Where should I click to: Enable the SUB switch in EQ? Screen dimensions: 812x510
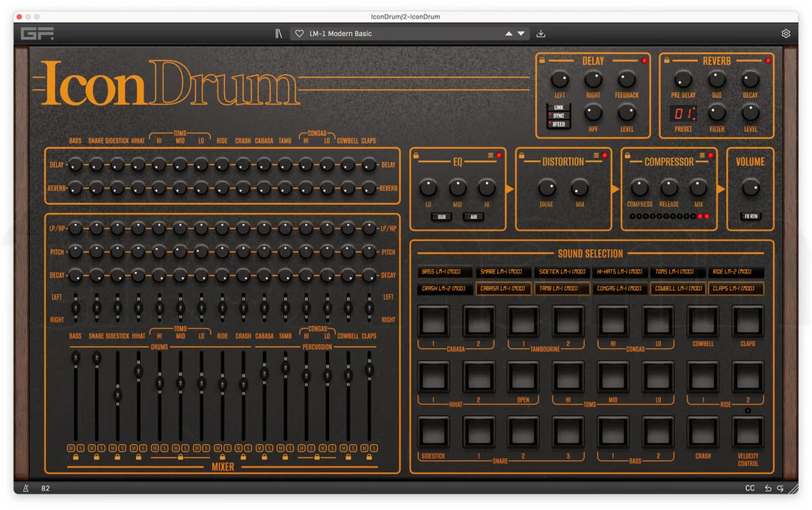click(441, 217)
